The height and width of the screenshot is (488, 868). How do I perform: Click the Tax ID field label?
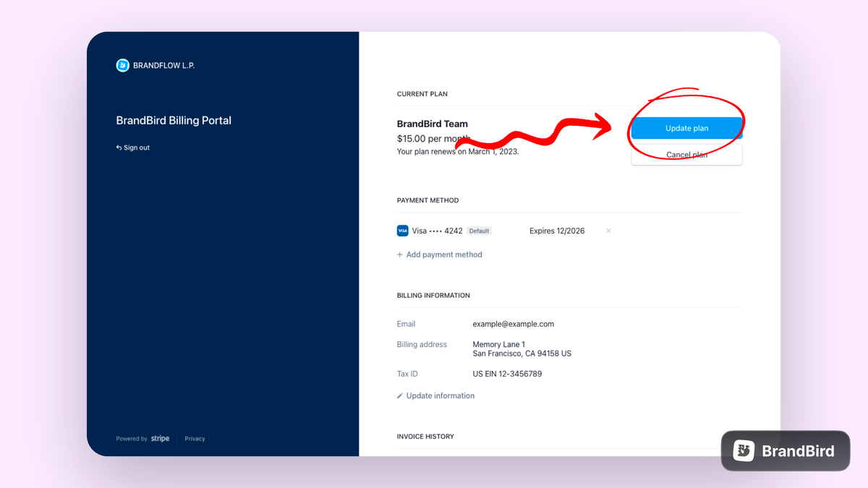pyautogui.click(x=407, y=374)
